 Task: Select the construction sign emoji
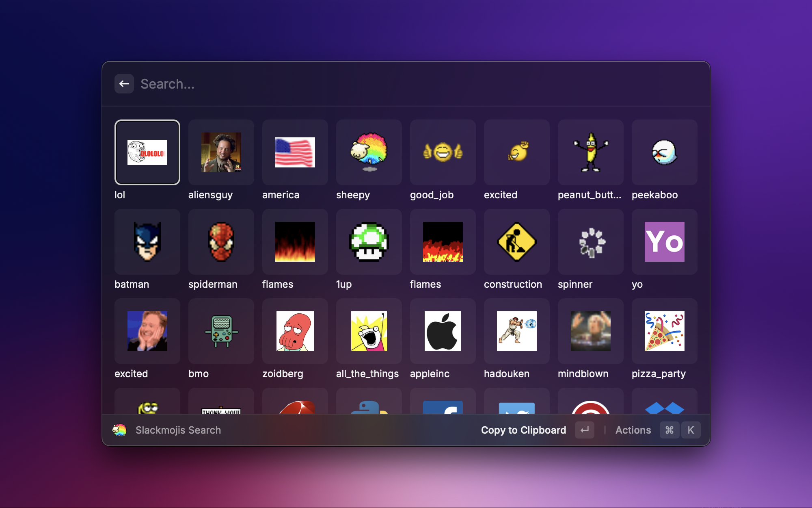coord(517,242)
